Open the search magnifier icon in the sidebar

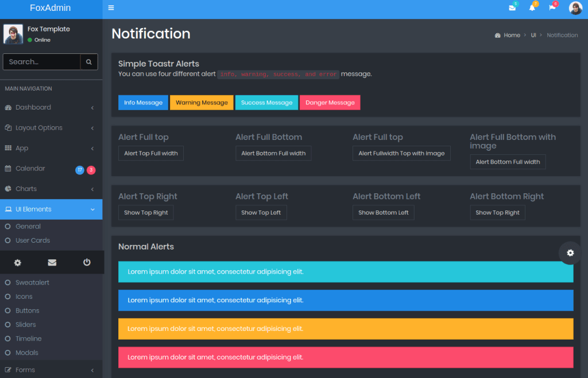tap(89, 61)
